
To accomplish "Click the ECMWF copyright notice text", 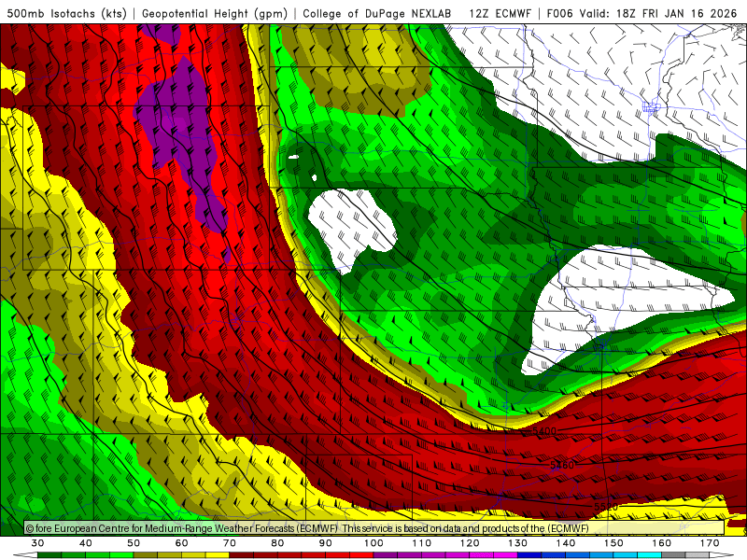I will coord(307,528).
